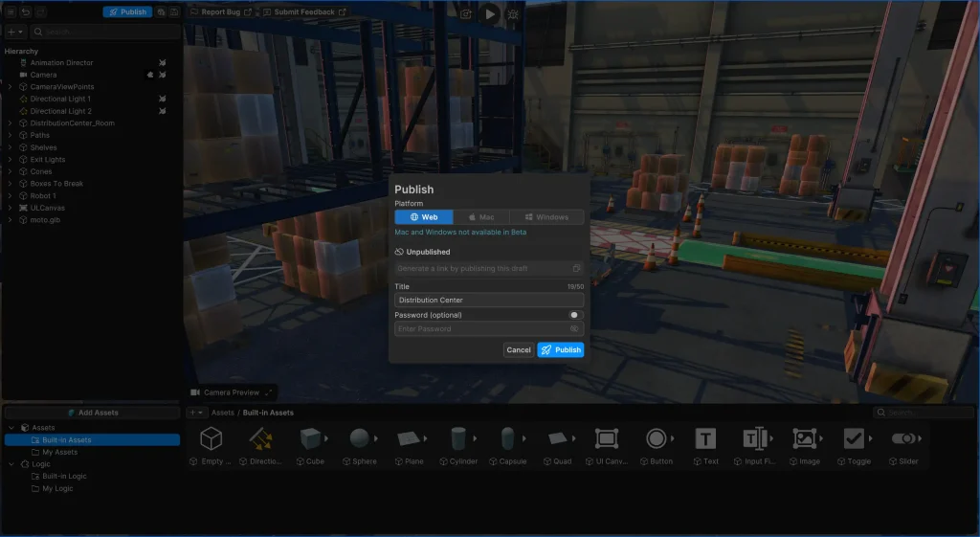Choose the Input Field UI asset
Screen dimensions: 980x537
(755, 439)
